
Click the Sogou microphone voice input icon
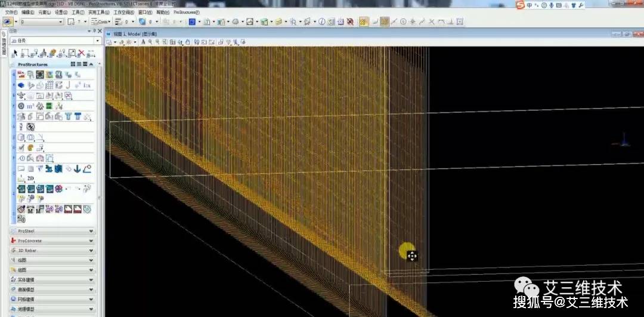[552, 5]
